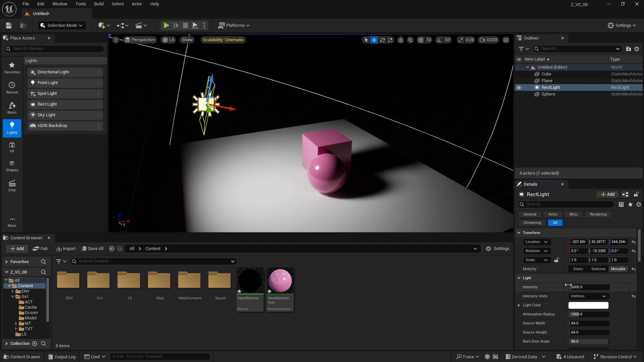644x362 pixels.
Task: Open the Build menu
Action: tap(99, 4)
